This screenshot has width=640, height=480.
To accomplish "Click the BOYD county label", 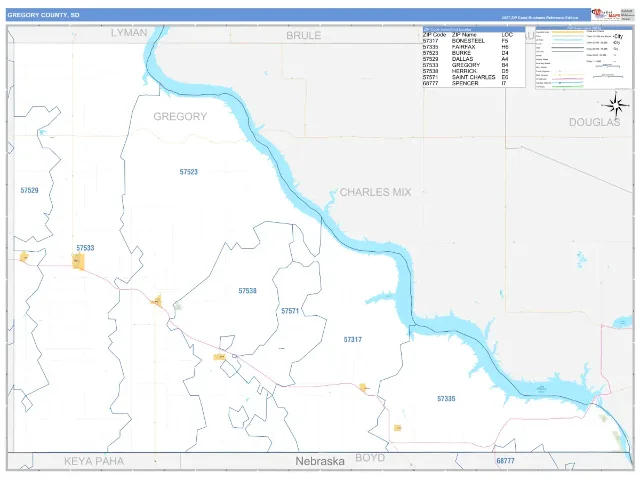I will pyautogui.click(x=370, y=458).
